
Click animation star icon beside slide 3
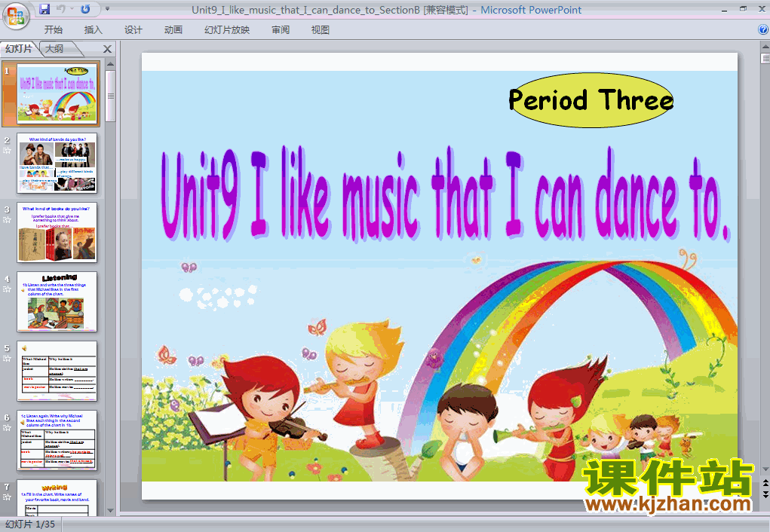coord(7,219)
